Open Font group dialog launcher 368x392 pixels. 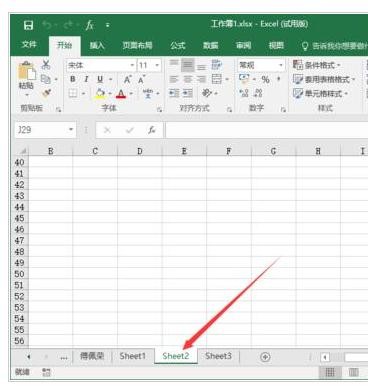pos(160,109)
